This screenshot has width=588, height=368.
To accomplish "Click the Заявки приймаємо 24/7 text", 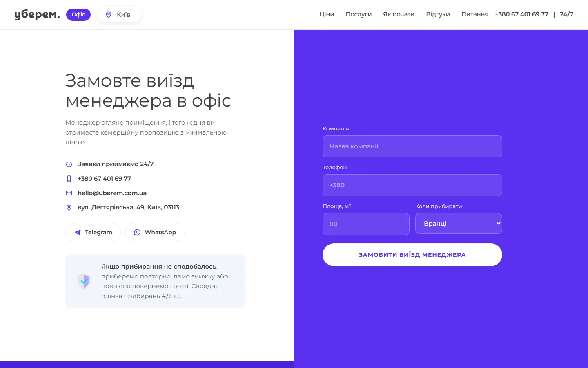I will (x=116, y=164).
